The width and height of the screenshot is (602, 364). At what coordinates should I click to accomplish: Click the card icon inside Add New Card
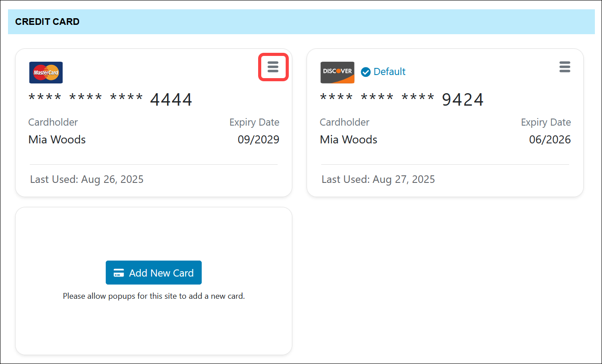coord(119,273)
